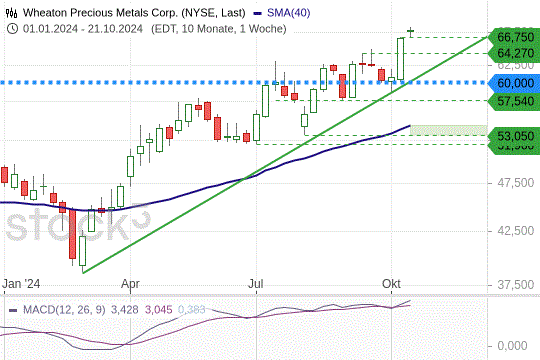Click the 47,500 axis value
540x360 pixels.
pyautogui.click(x=516, y=183)
